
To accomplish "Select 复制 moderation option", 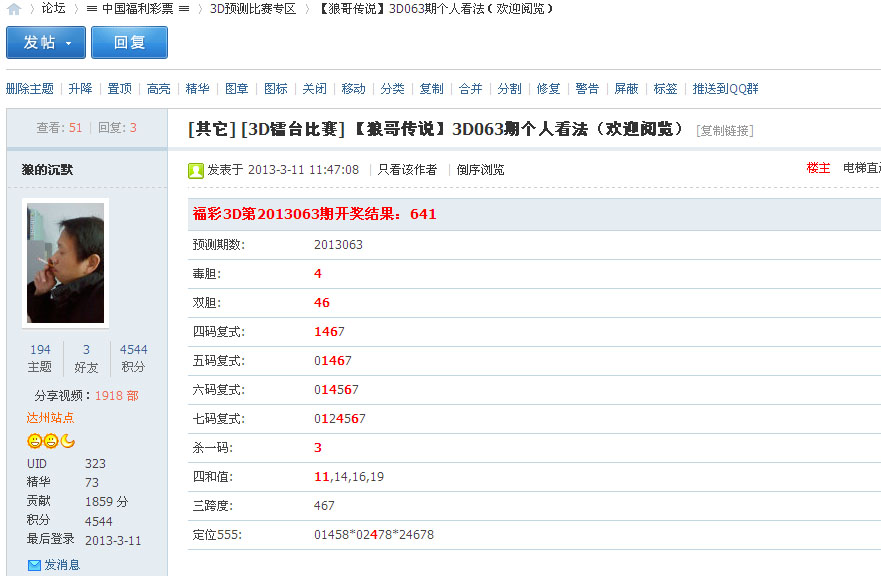I will 432,88.
